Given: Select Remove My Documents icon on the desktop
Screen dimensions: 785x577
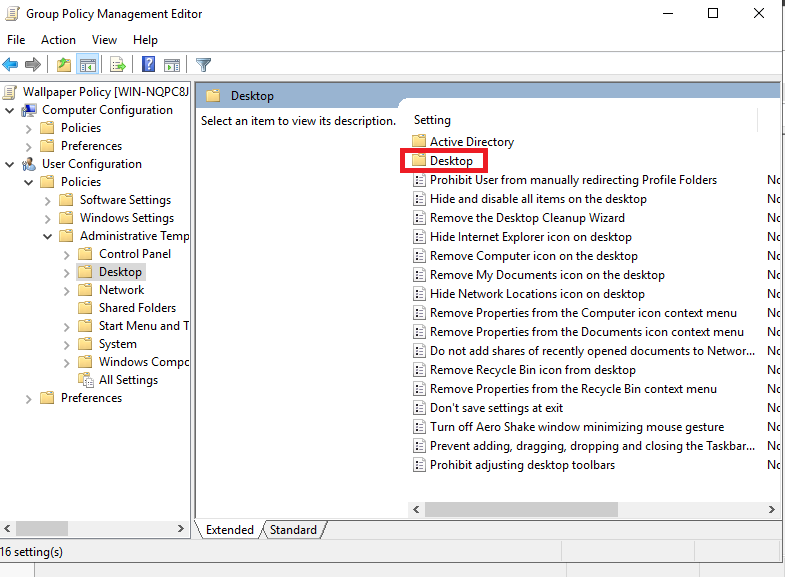Looking at the screenshot, I should tap(547, 275).
